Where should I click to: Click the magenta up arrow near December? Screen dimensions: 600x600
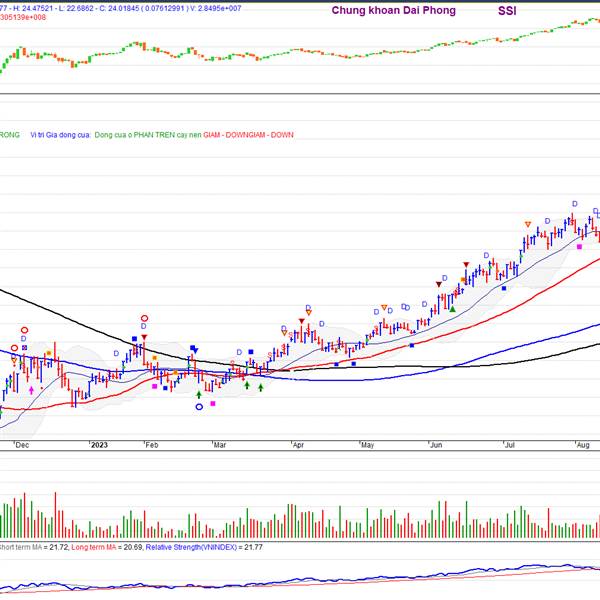coord(31,390)
